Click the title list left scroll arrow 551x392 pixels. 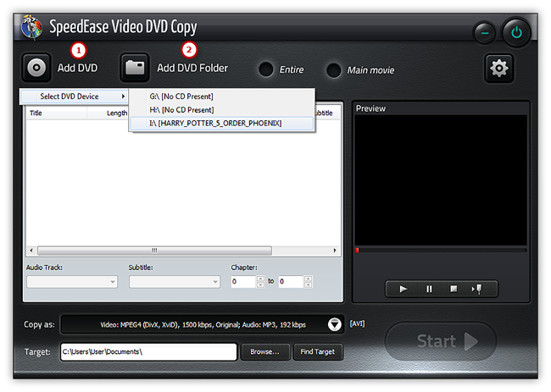(31, 251)
